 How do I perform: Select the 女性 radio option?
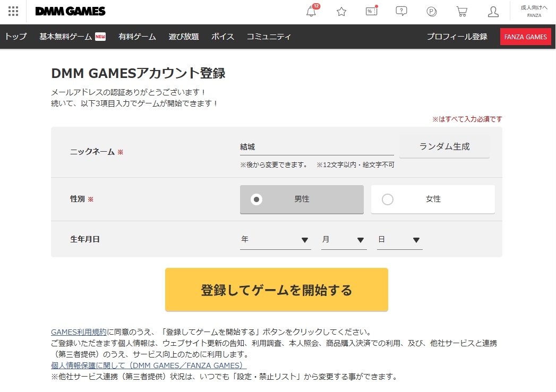tap(433, 199)
